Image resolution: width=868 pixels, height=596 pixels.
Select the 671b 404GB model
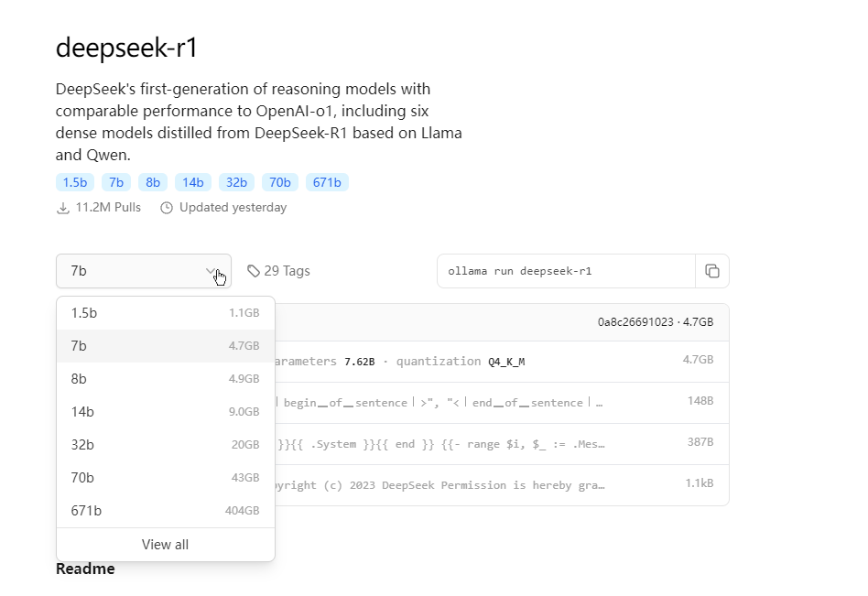click(166, 511)
